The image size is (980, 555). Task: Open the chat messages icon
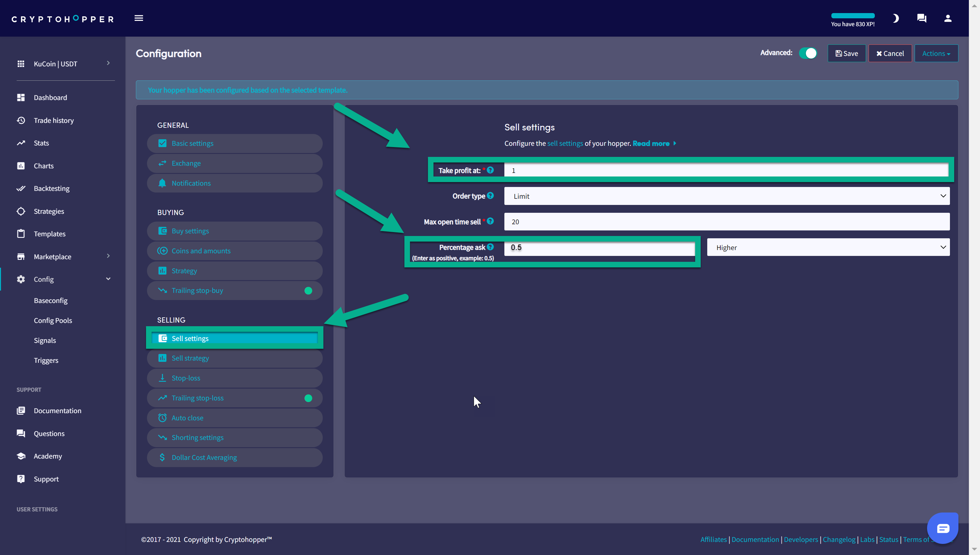coord(922,18)
